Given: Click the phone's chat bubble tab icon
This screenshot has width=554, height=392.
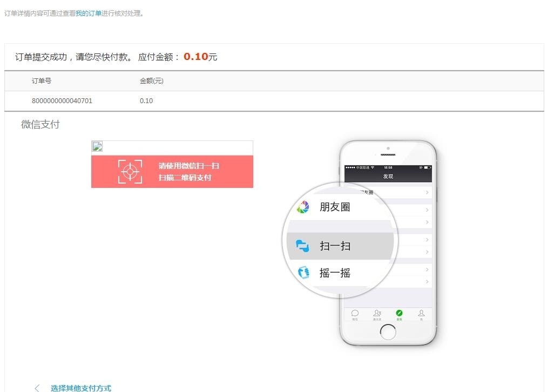Looking at the screenshot, I should (x=355, y=313).
